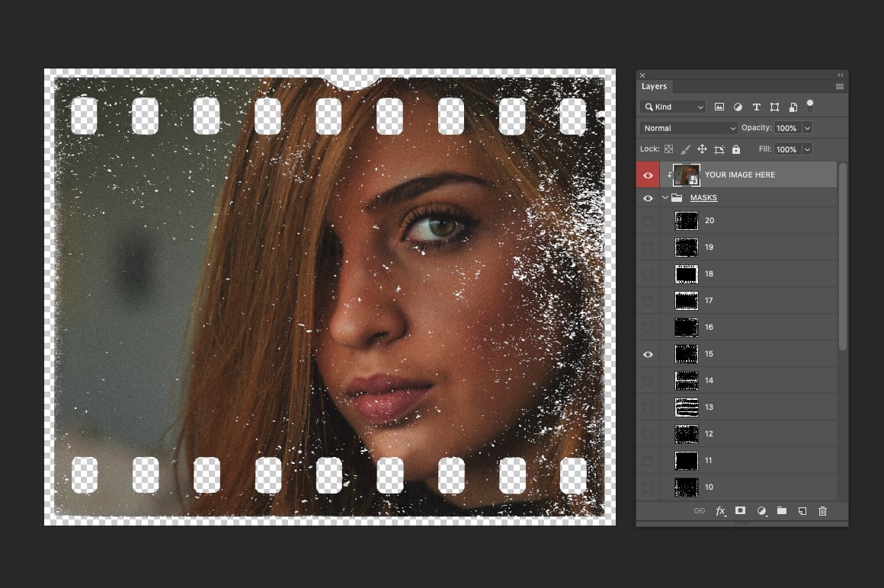Viewport: 884px width, 588px height.
Task: Filter for shape layers icon
Action: pos(774,107)
